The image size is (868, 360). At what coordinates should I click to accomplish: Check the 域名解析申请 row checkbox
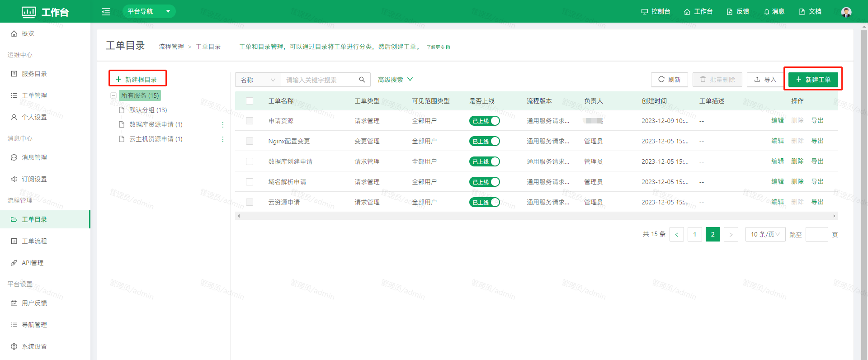(x=250, y=182)
